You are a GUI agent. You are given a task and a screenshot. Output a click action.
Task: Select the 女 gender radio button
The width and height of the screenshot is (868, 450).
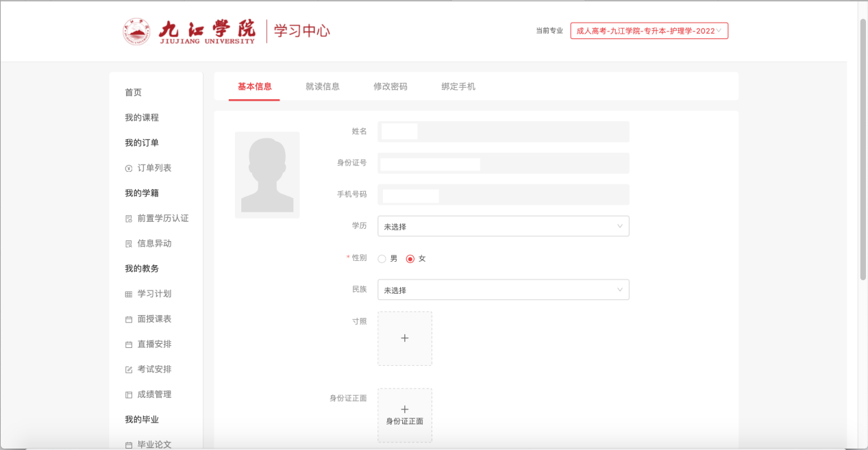click(x=410, y=259)
